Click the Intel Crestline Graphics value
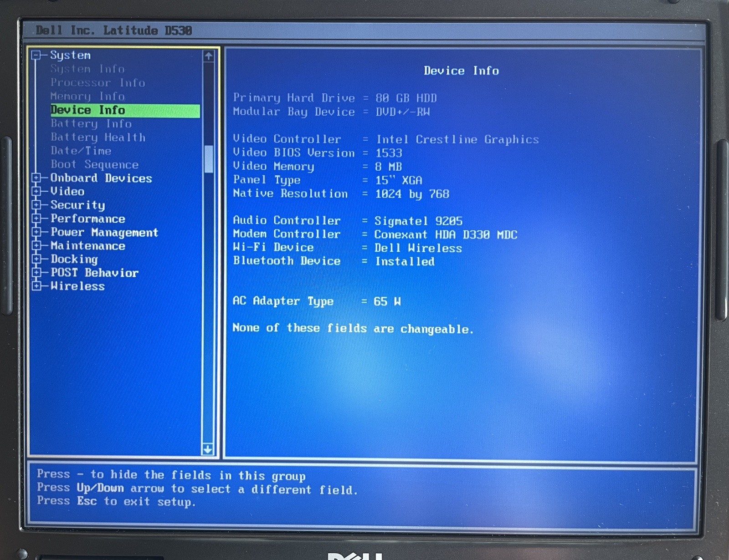The height and width of the screenshot is (560, 729). coord(457,140)
